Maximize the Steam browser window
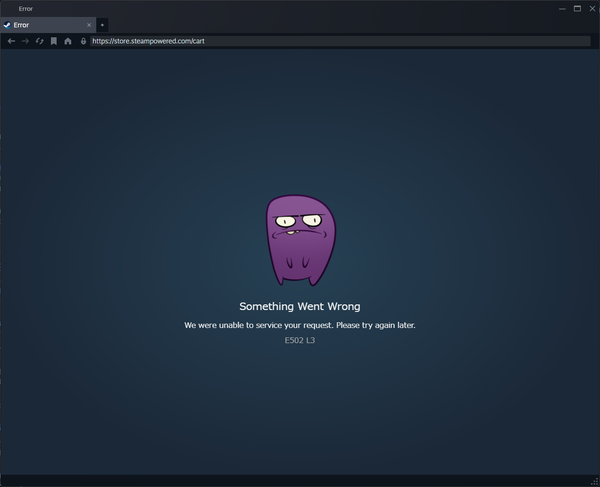 click(x=577, y=8)
